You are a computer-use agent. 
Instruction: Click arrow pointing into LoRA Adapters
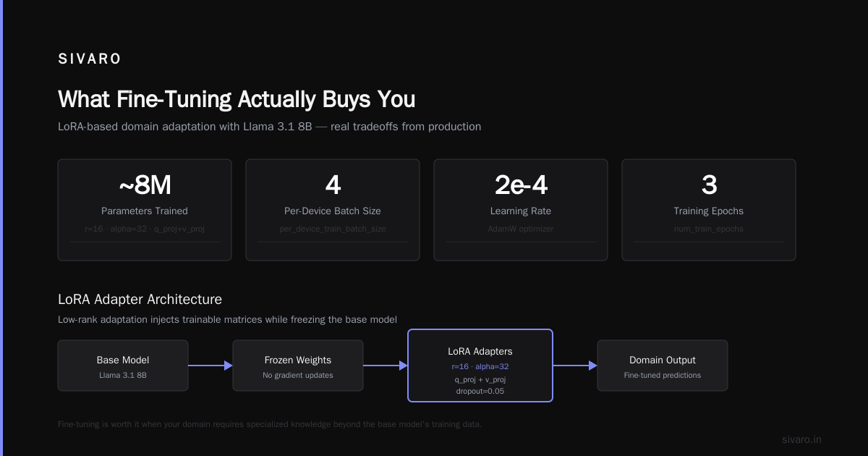(386, 366)
